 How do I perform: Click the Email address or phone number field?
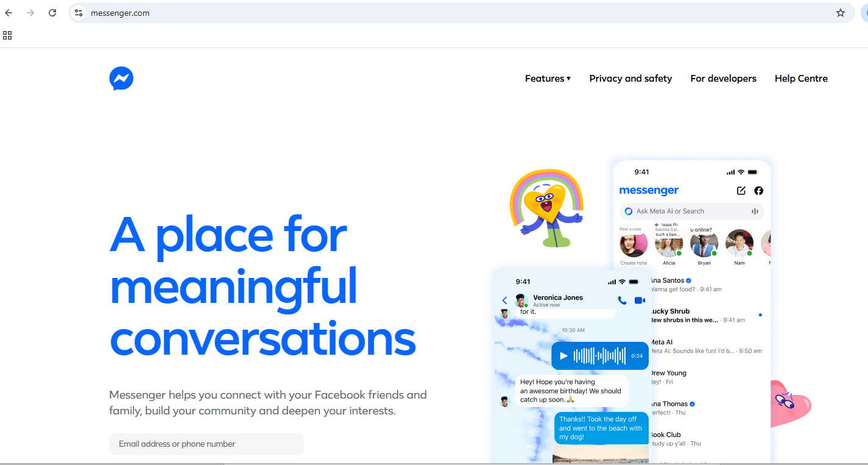point(206,444)
